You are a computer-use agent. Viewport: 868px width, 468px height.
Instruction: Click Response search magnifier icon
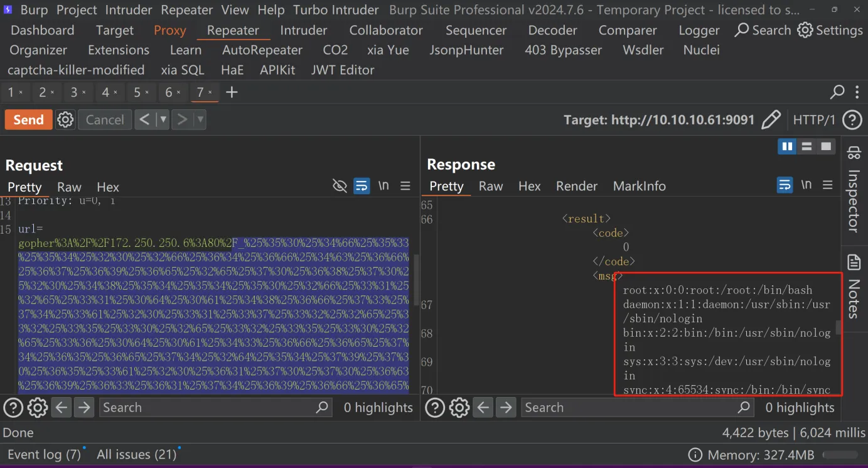click(x=744, y=407)
